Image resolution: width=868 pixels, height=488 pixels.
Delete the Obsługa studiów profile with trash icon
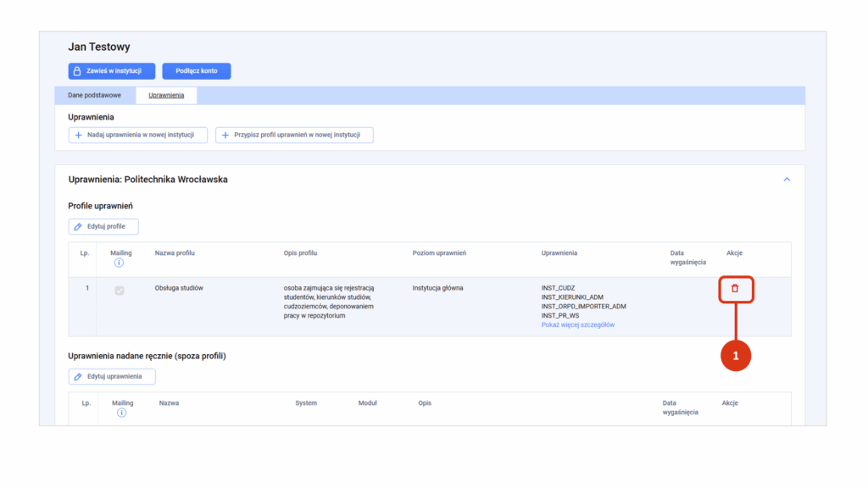(735, 289)
